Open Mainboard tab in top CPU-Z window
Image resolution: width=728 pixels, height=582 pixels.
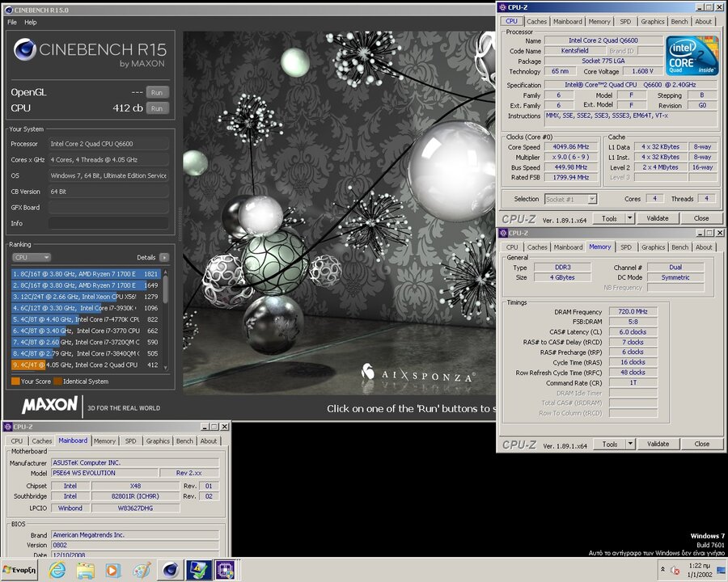[x=567, y=21]
